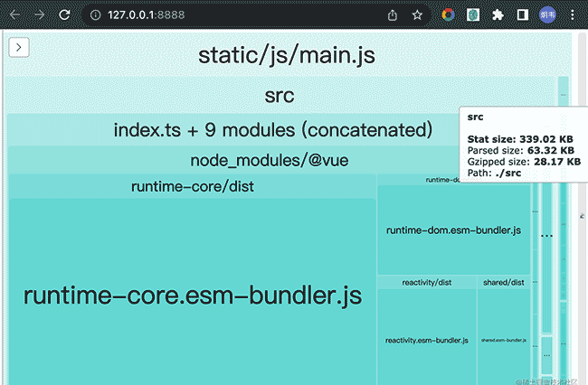Select runtime-dom.esm-bundler.js module

(x=453, y=230)
